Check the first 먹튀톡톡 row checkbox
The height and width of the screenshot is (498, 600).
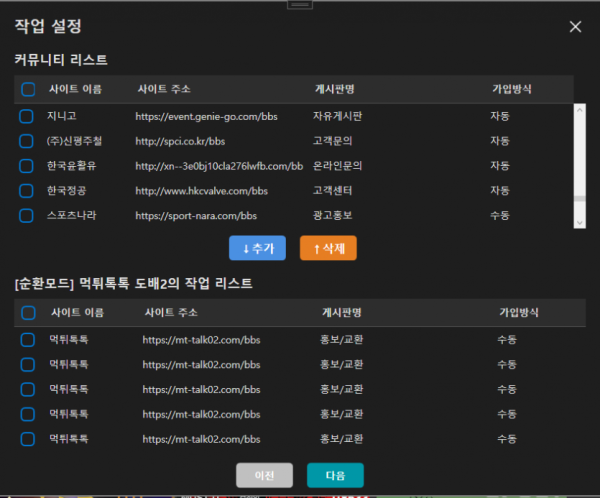pyautogui.click(x=28, y=340)
